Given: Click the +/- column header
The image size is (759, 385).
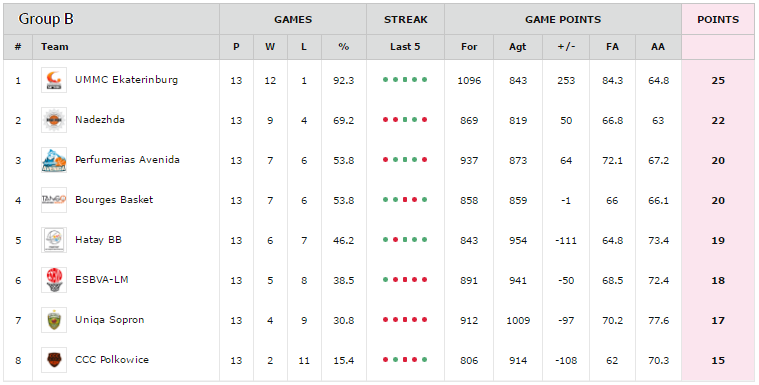Looking at the screenshot, I should pyautogui.click(x=566, y=47).
